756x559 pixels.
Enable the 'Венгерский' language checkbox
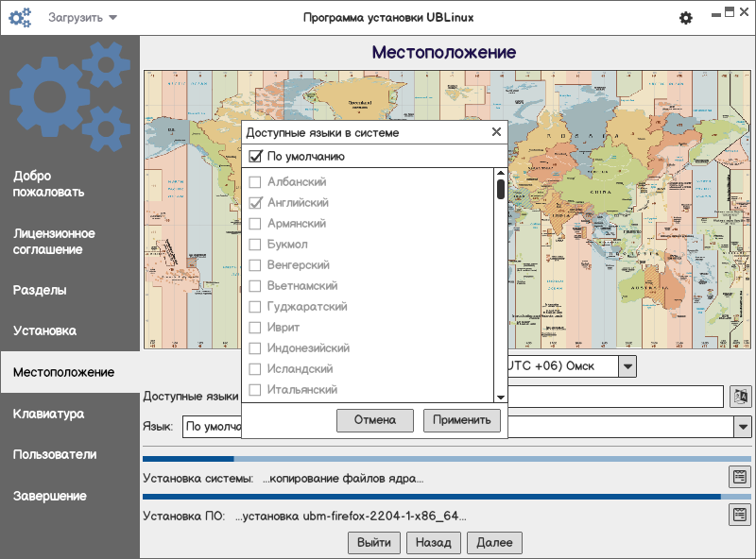point(255,265)
